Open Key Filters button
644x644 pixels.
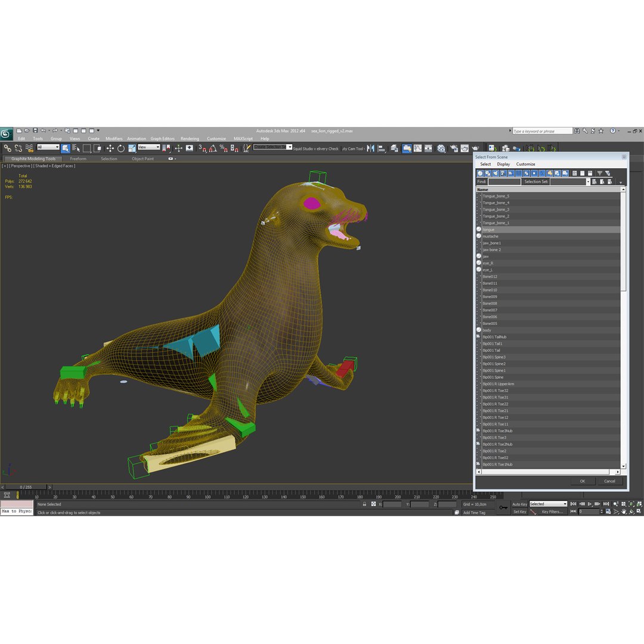(x=552, y=512)
